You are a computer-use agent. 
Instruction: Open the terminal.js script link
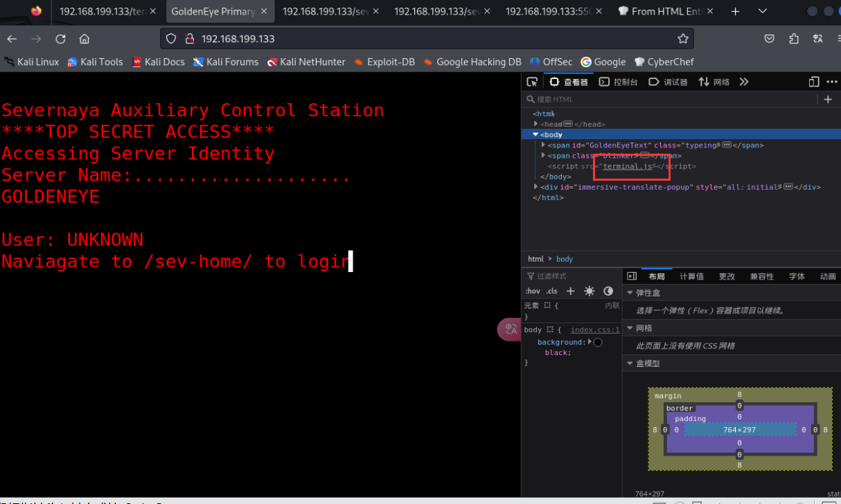(x=627, y=166)
